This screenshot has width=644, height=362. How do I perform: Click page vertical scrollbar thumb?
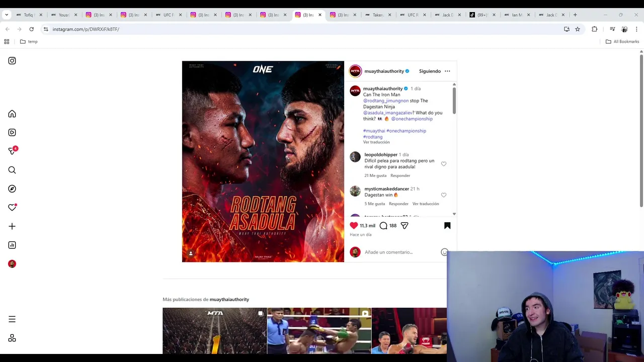point(641,131)
